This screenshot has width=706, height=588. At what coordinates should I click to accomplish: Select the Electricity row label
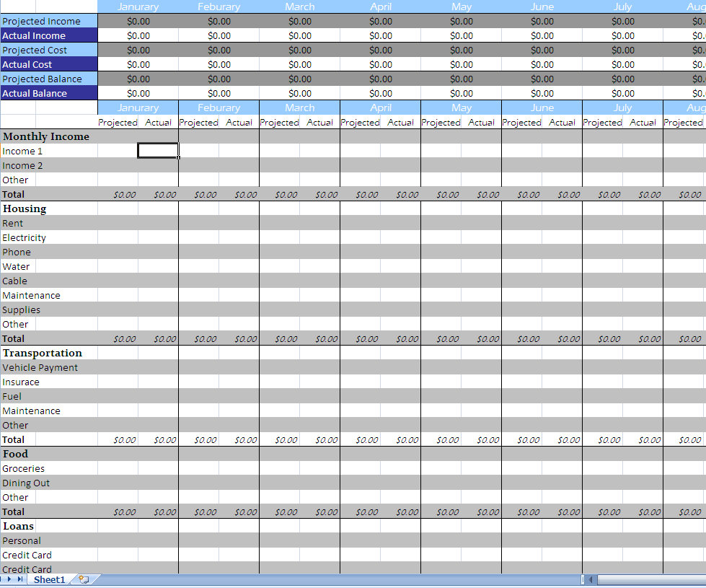click(24, 237)
